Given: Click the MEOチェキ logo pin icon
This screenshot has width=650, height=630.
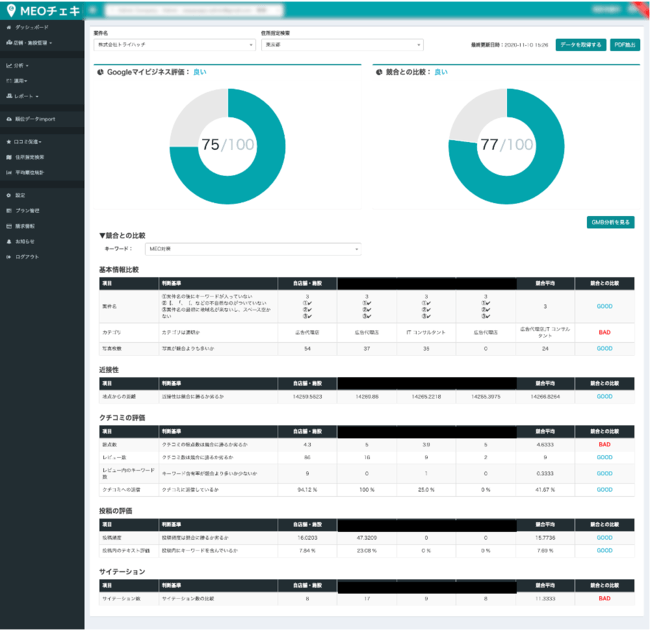Looking at the screenshot, I should point(9,10).
